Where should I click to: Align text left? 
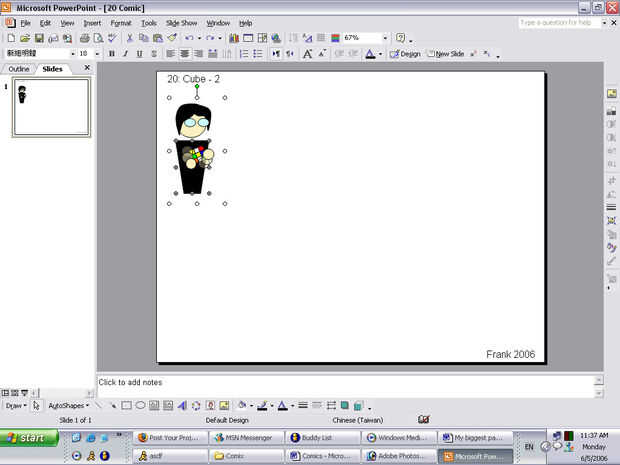pyautogui.click(x=170, y=54)
